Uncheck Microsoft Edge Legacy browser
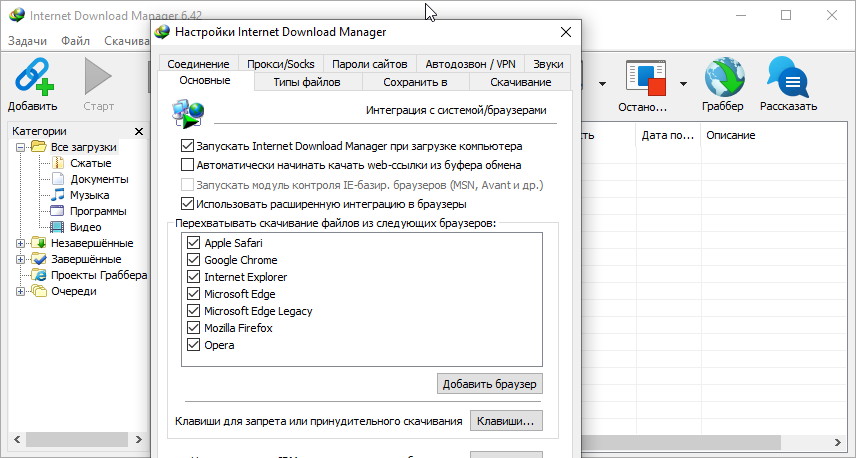856x458 pixels. tap(193, 311)
